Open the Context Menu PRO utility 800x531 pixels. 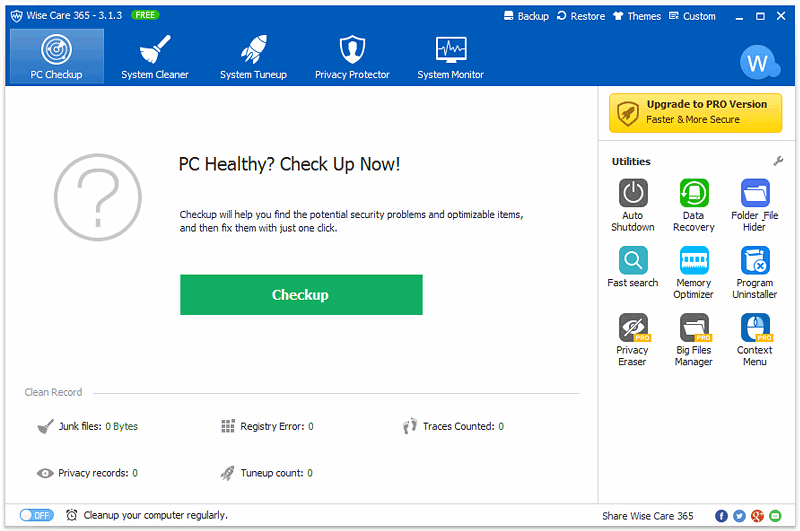(x=755, y=340)
